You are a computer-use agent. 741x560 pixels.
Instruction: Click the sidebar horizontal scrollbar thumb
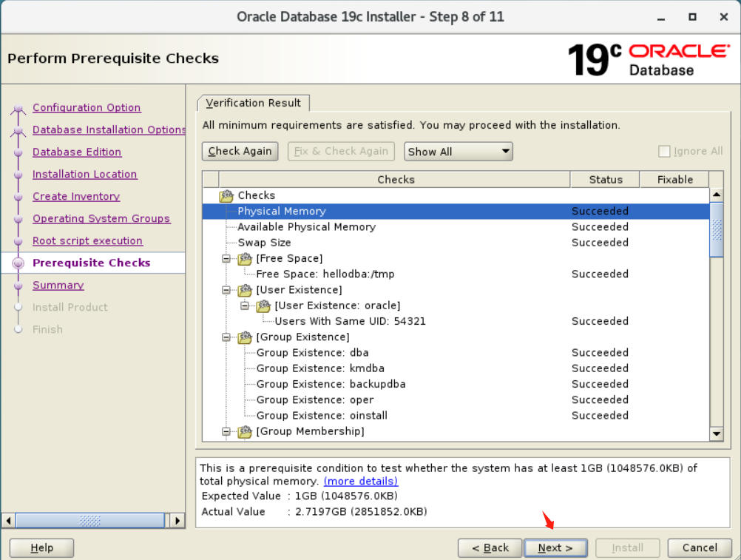click(x=89, y=521)
